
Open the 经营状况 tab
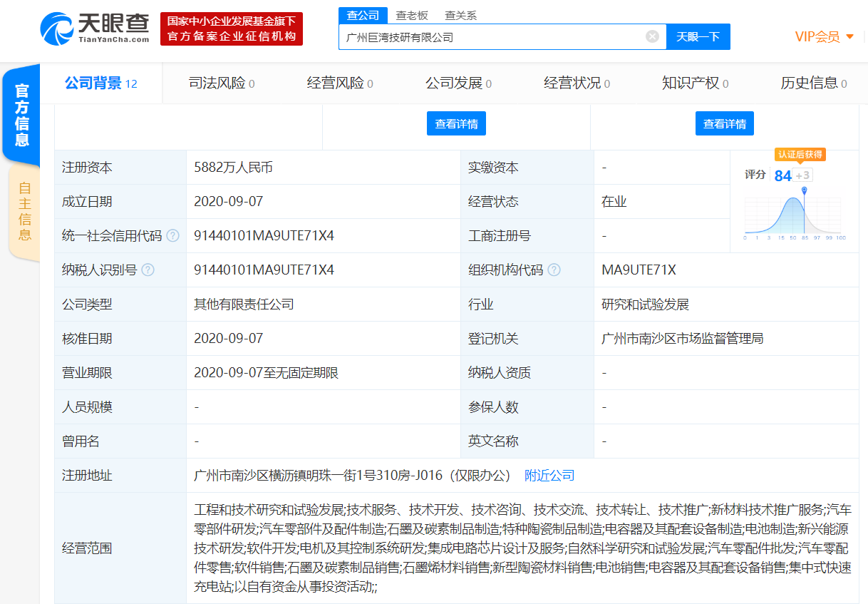tap(577, 83)
